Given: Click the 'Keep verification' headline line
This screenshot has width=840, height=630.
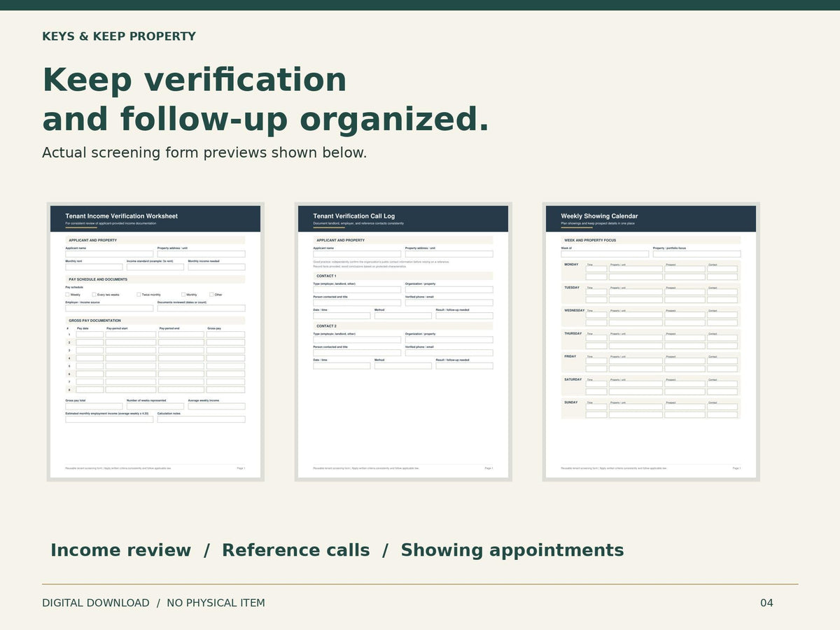Looking at the screenshot, I should pos(195,80).
